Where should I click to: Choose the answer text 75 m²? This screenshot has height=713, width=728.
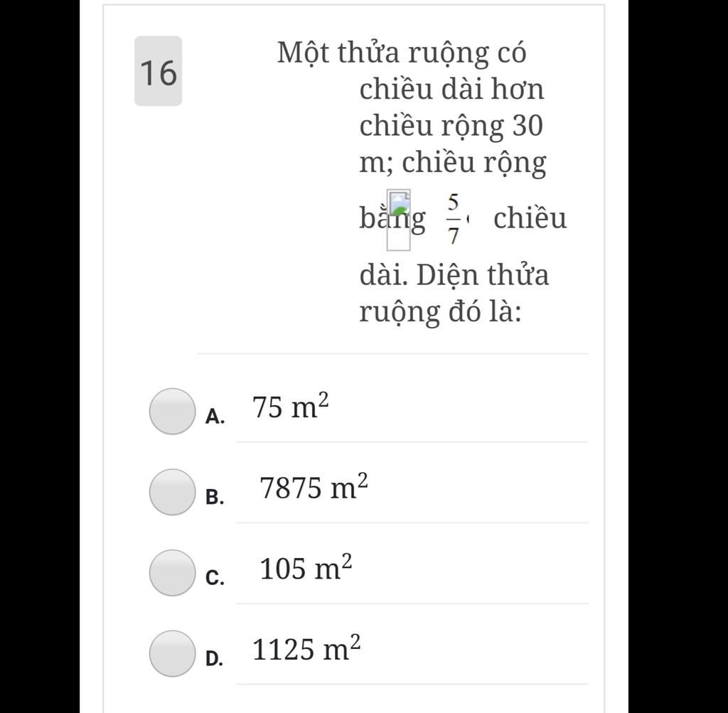291,406
